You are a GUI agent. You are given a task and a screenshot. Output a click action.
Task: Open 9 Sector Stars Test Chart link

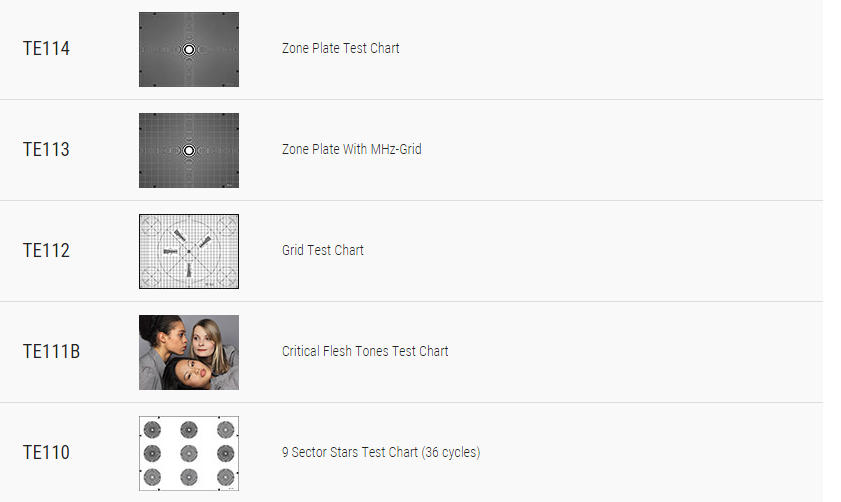(x=381, y=452)
